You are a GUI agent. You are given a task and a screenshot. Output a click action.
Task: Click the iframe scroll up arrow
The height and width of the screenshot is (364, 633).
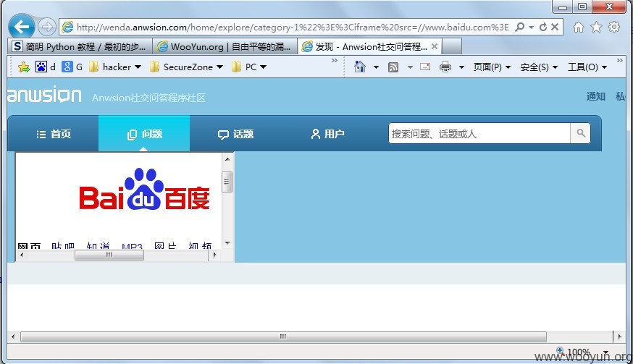pyautogui.click(x=227, y=159)
